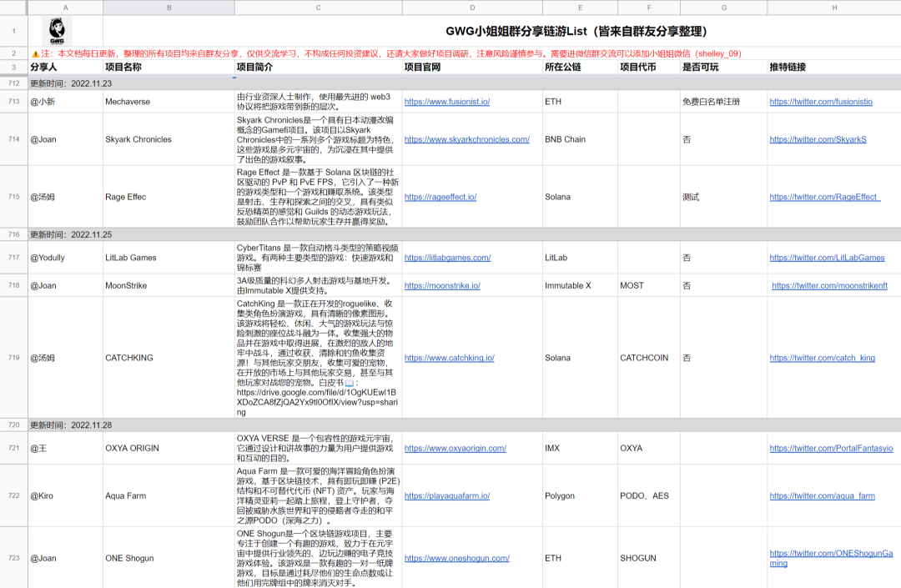
Task: Select row 723 header
Action: (x=14, y=558)
